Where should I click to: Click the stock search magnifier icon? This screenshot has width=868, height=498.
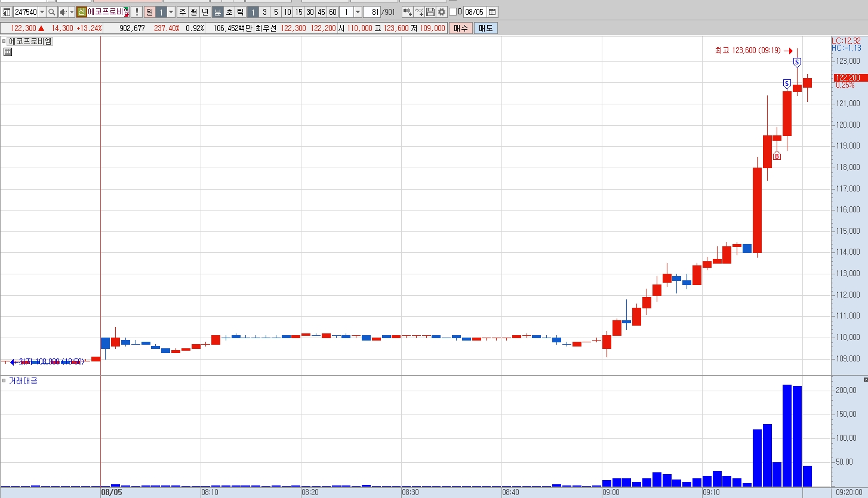coord(51,12)
